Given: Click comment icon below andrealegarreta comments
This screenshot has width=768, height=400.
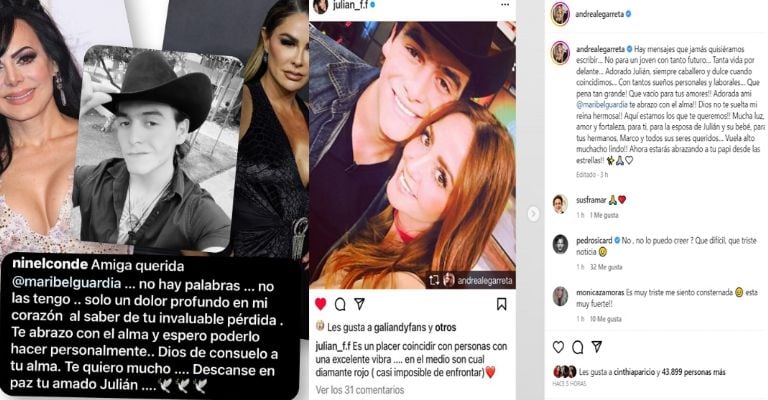Looking at the screenshot, I should point(577,348).
